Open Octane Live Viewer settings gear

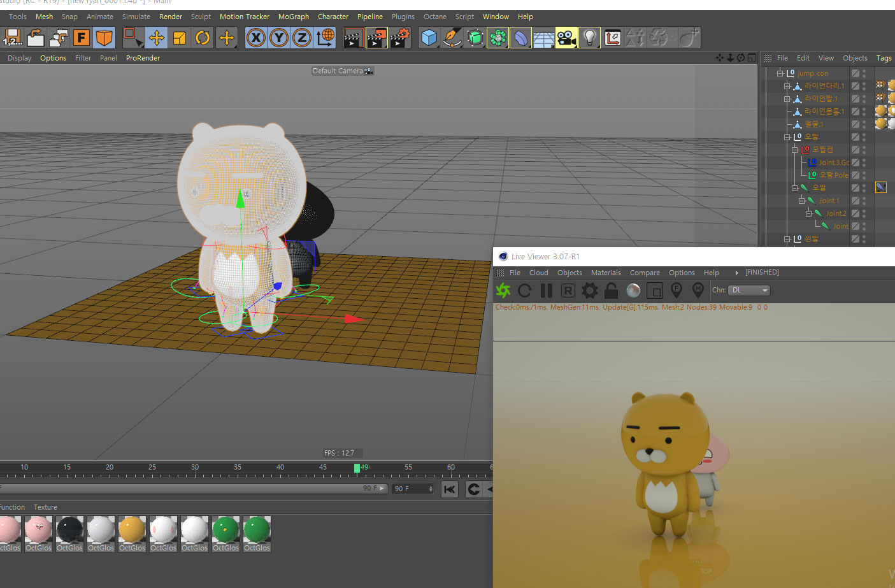590,290
